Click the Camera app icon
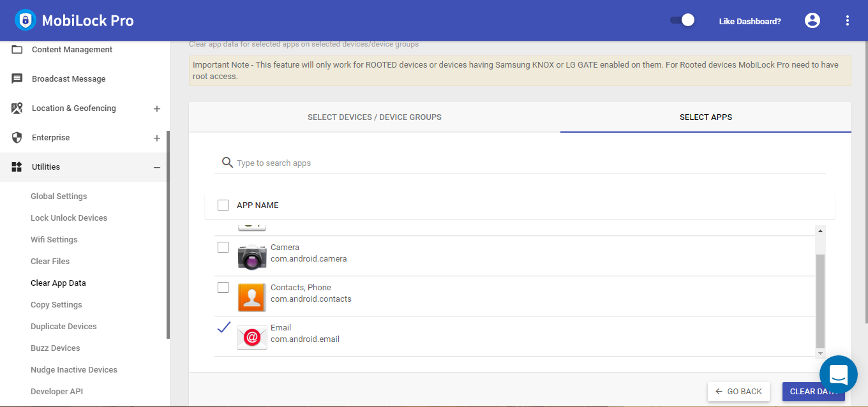Screen dimensions: 868x407 252,256
